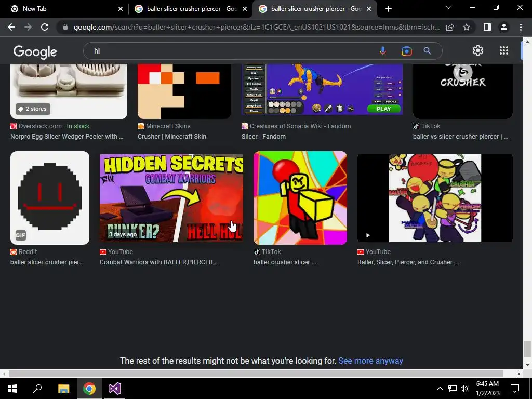The image size is (532, 399).
Task: Open 'Norpro Egg Slicer Wedger Peeler' title
Action: coord(66,137)
